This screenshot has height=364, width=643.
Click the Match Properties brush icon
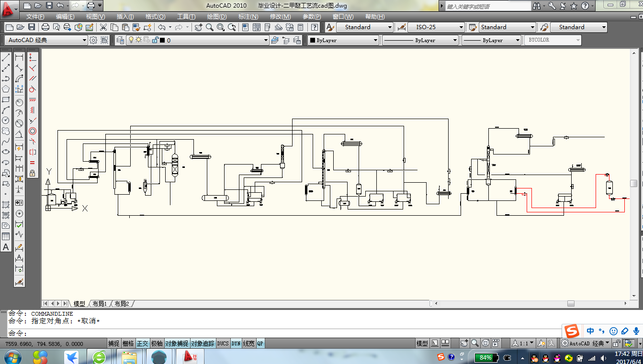147,27
